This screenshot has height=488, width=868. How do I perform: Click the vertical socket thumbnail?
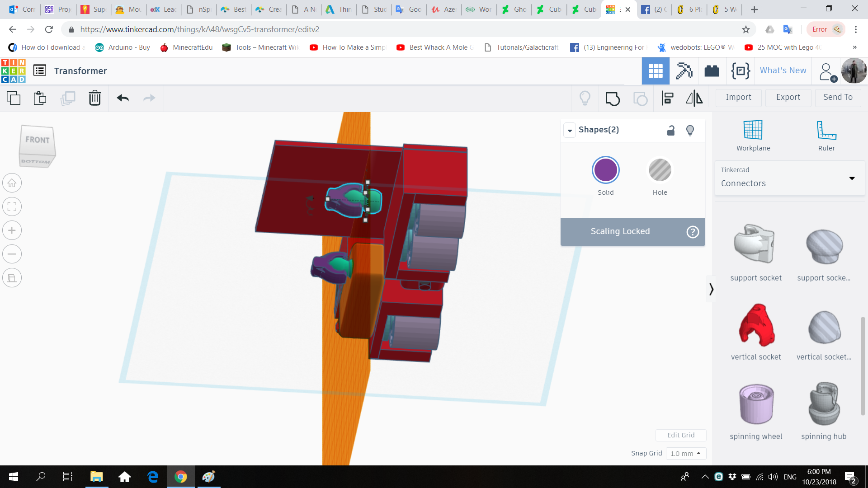(756, 326)
